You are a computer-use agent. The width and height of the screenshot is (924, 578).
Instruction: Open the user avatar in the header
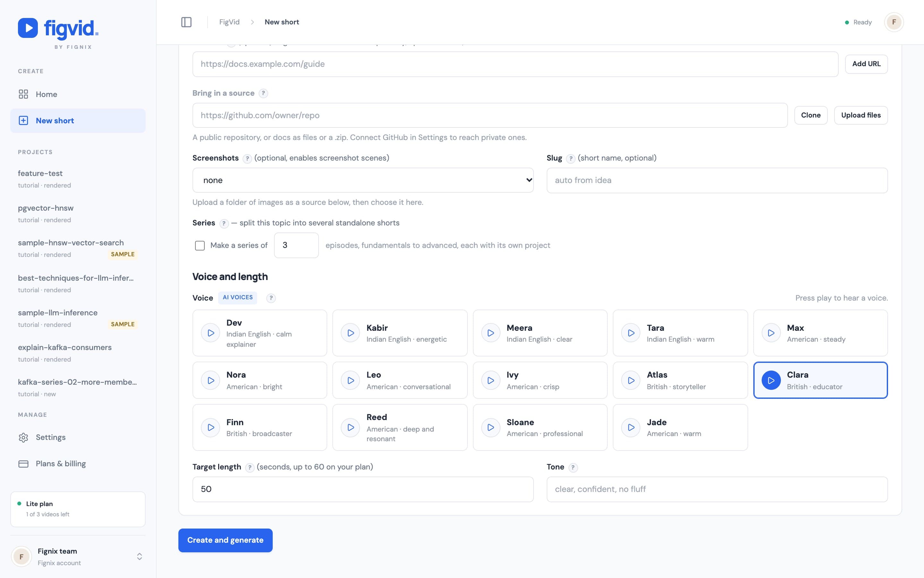pyautogui.click(x=894, y=22)
